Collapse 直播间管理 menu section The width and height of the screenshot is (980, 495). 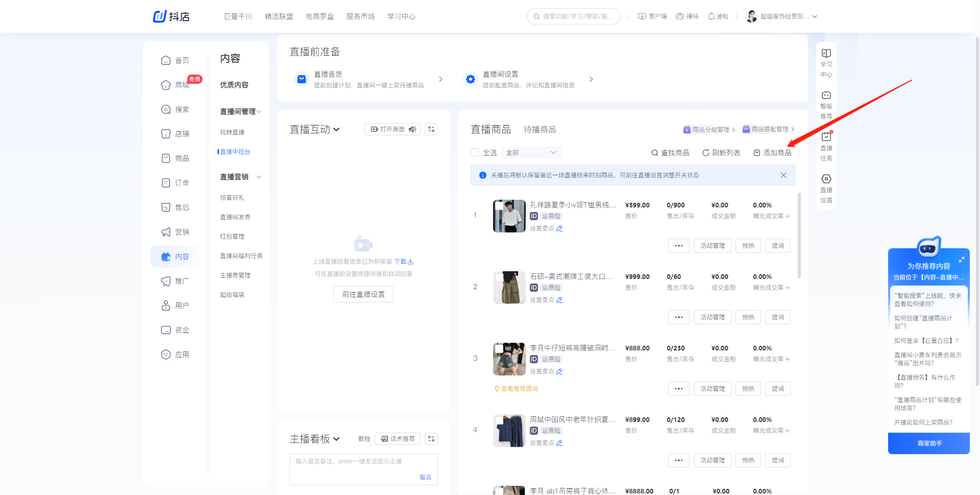pos(259,112)
